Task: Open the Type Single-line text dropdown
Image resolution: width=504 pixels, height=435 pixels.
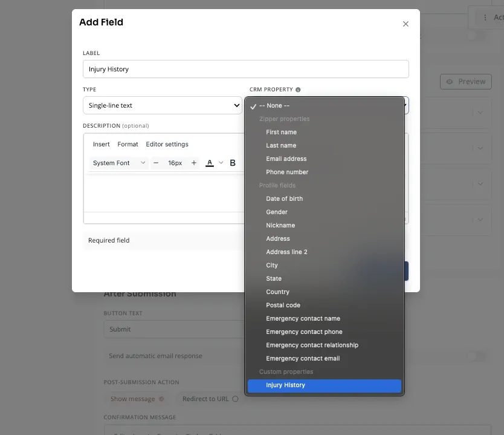Action: pos(163,105)
